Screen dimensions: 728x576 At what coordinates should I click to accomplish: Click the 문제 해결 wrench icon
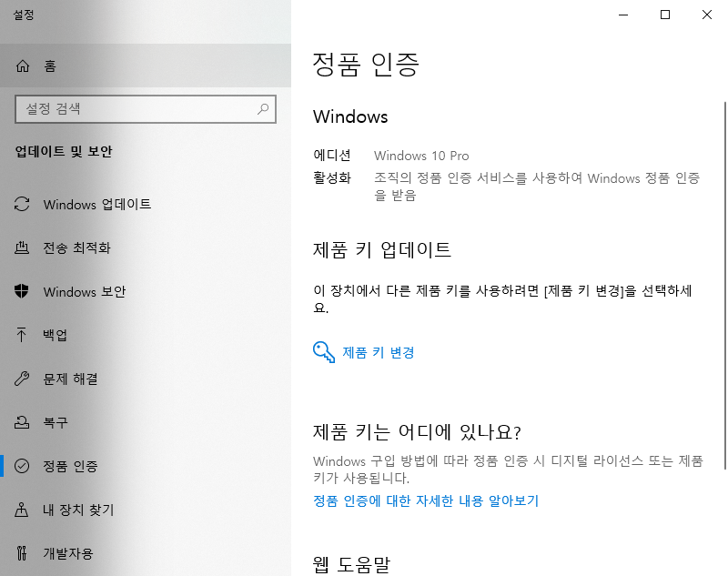pos(22,379)
